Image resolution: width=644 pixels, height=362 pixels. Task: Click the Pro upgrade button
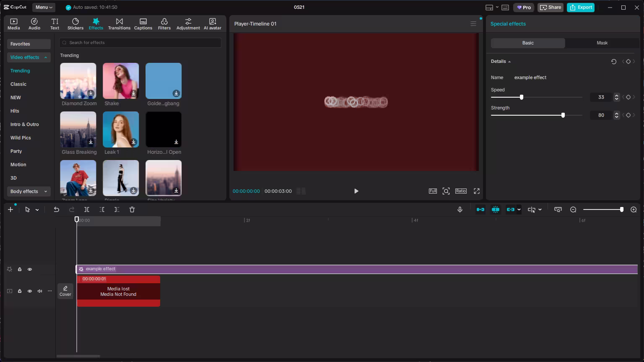click(524, 8)
